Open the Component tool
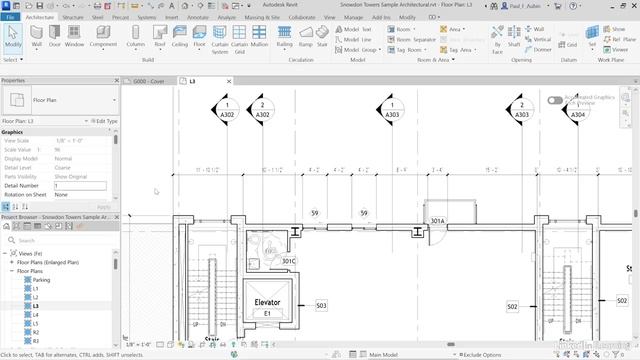The width and height of the screenshot is (640, 360). [103, 37]
